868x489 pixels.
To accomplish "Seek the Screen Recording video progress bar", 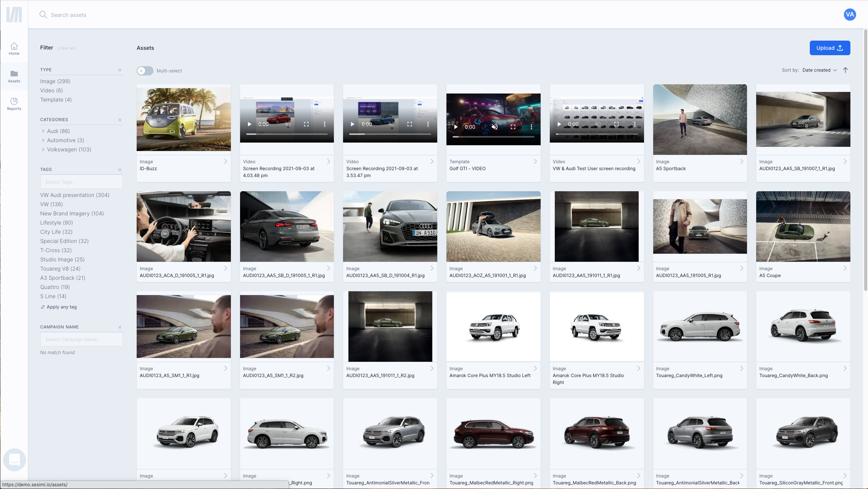I will click(x=287, y=134).
